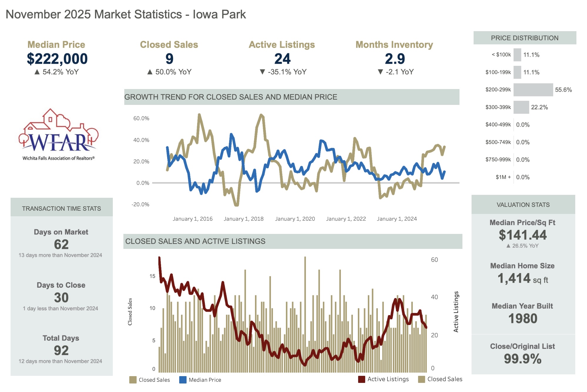Click the Active Listings count of 24
The image size is (587, 392).
(282, 59)
